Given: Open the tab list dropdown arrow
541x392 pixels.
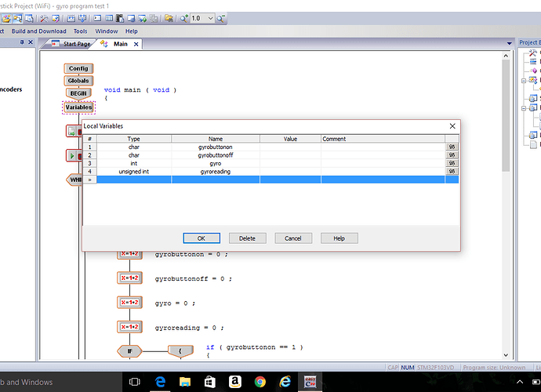Looking at the screenshot, I should coord(510,43).
